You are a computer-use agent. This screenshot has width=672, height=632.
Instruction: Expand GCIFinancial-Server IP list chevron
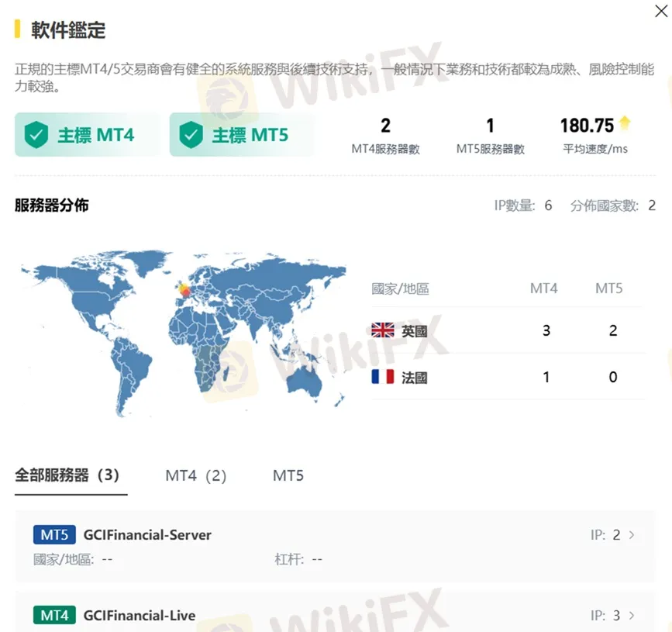pyautogui.click(x=632, y=535)
